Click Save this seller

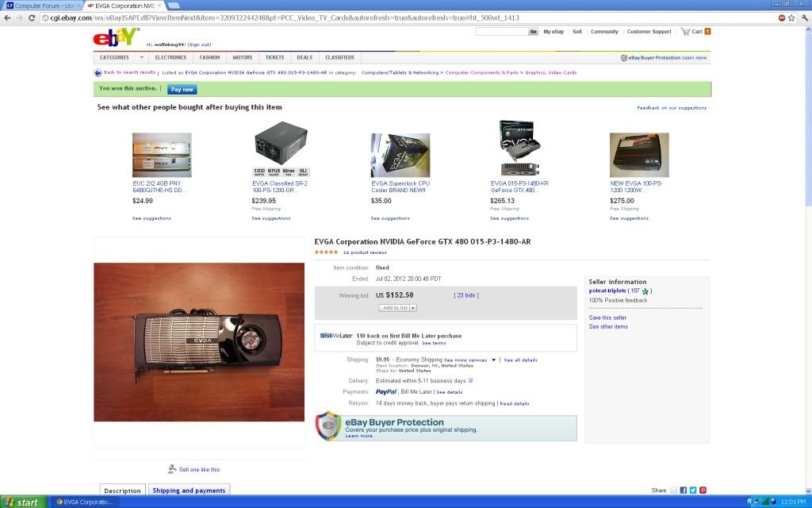pos(607,317)
